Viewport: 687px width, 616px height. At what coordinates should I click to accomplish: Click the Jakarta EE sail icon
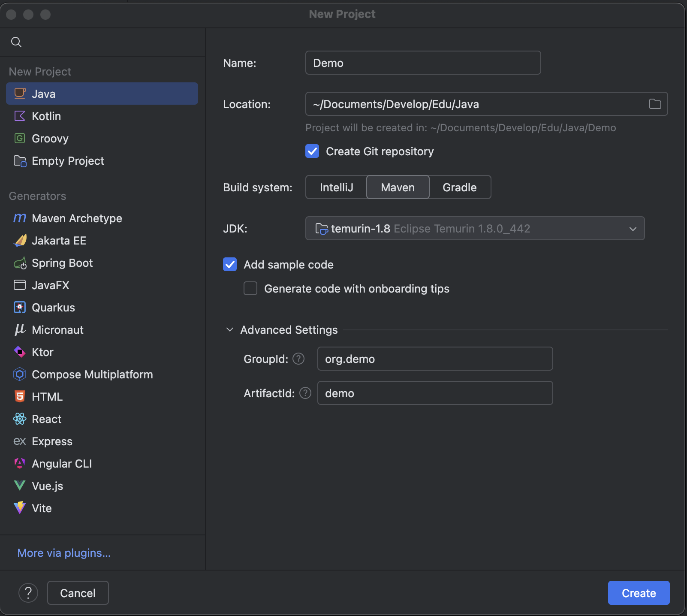[x=20, y=240]
